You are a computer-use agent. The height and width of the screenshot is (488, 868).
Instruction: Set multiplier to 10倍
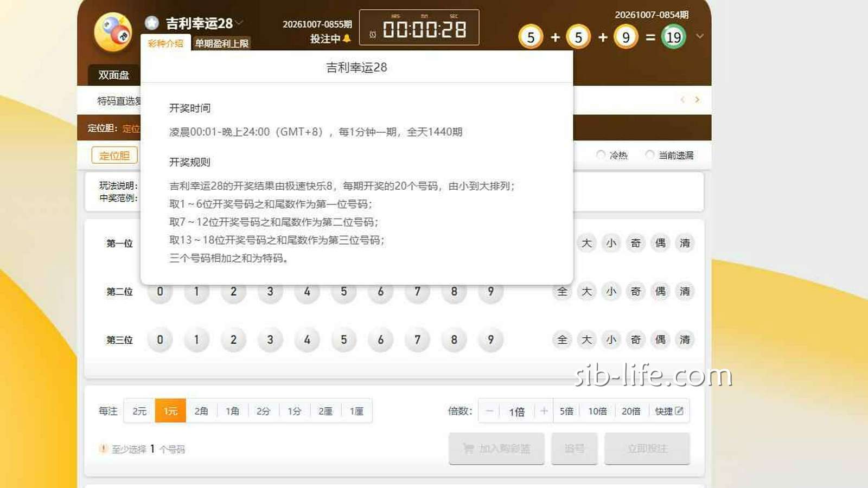(x=597, y=411)
